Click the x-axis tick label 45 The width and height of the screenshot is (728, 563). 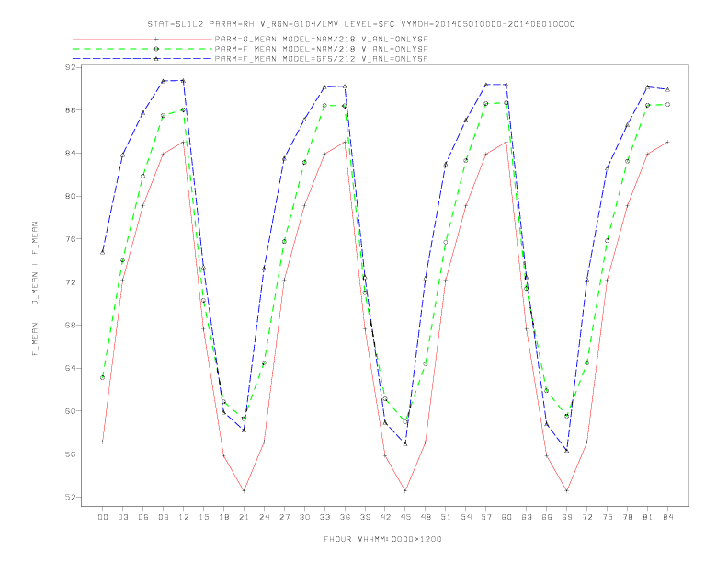coord(405,517)
